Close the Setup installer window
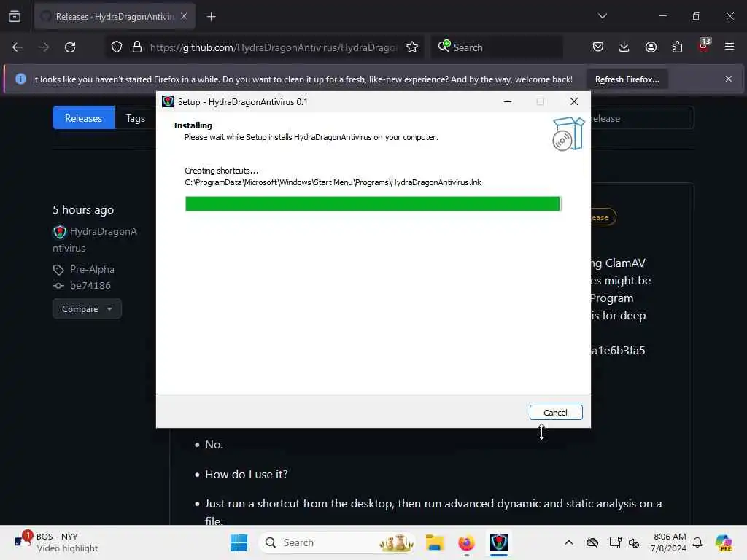 pyautogui.click(x=574, y=101)
